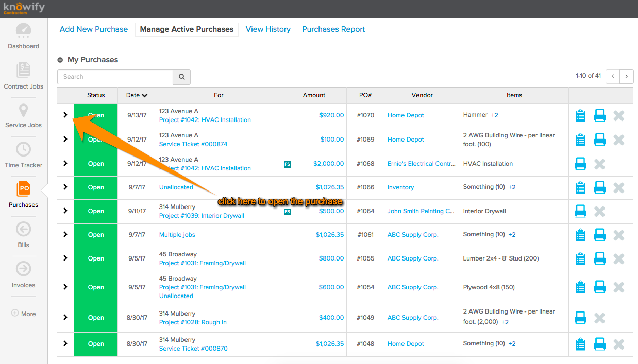
Task: Show More sidebar options
Action: click(x=24, y=314)
